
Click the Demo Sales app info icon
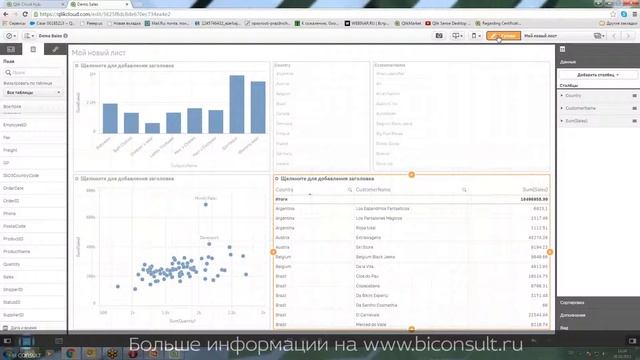66,36
